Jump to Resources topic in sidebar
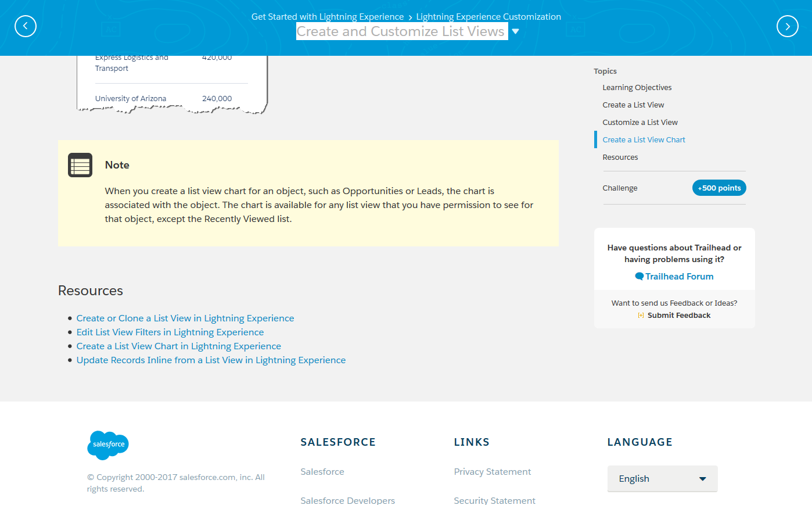812x505 pixels. [x=620, y=157]
